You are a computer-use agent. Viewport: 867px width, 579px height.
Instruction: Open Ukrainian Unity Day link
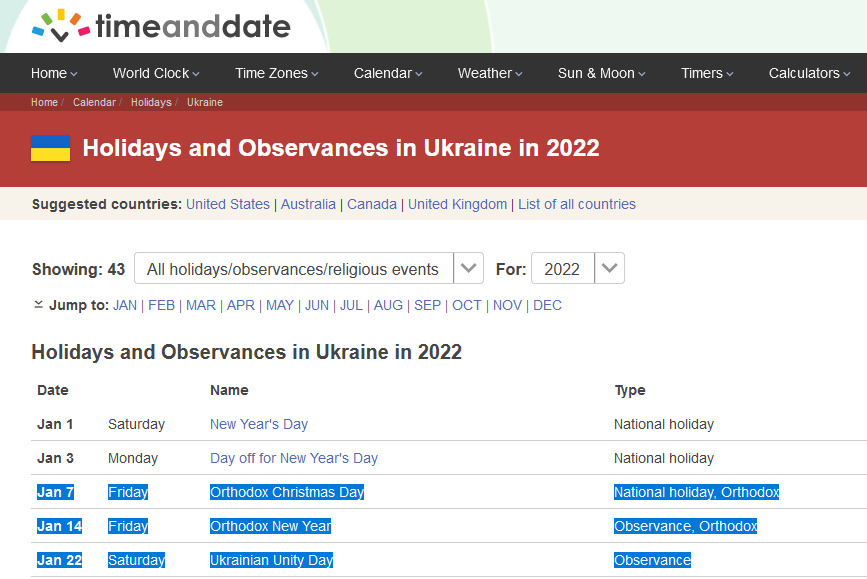(271, 560)
